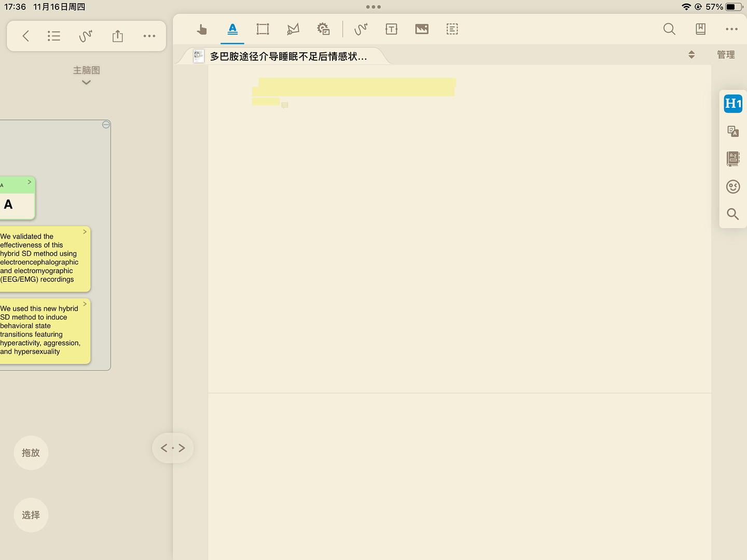
Task: Tap the 选择 select button
Action: click(x=31, y=515)
